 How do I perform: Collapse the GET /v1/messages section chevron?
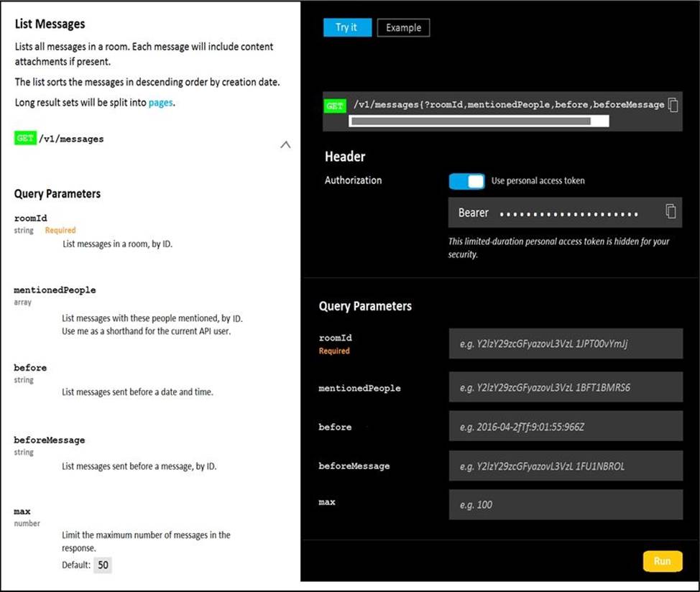point(285,144)
